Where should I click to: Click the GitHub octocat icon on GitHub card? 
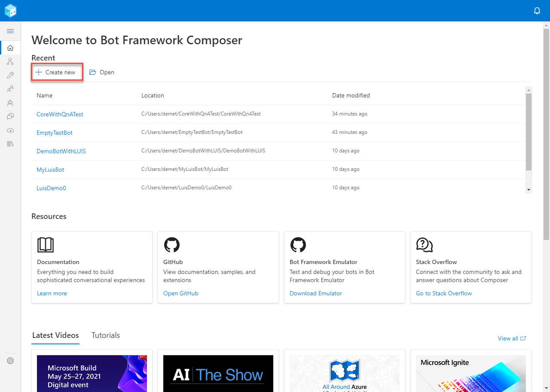click(172, 245)
